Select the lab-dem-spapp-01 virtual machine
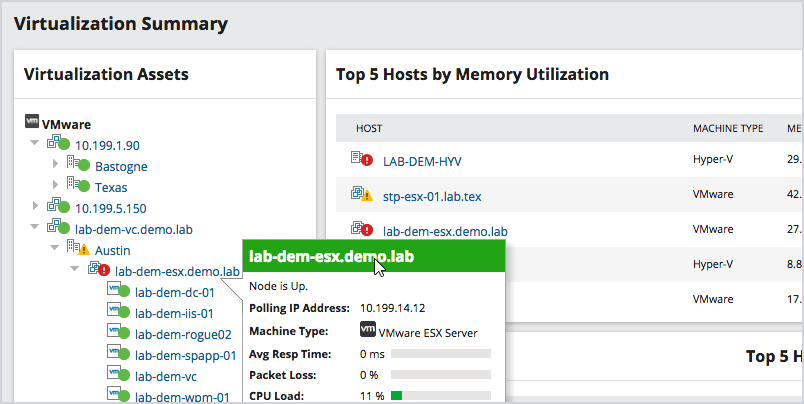 [x=186, y=356]
